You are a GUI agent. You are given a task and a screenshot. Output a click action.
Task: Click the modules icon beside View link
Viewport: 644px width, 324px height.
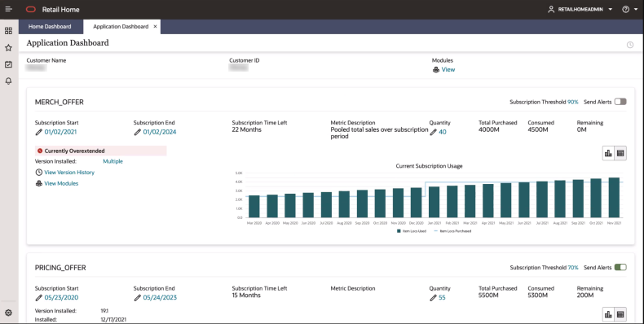[436, 70]
